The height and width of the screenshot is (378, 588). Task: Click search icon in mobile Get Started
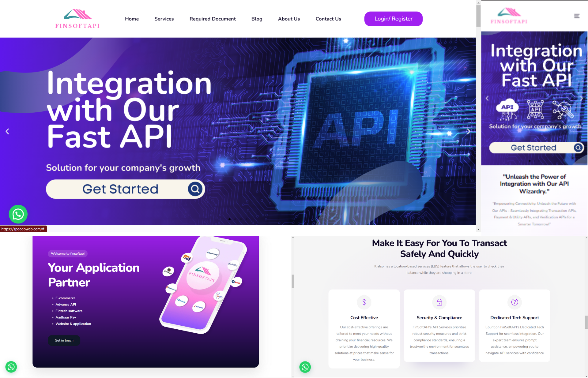pyautogui.click(x=578, y=148)
